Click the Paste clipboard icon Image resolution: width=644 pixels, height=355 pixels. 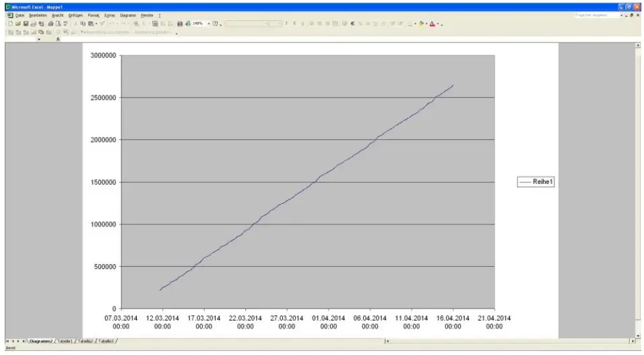click(91, 24)
